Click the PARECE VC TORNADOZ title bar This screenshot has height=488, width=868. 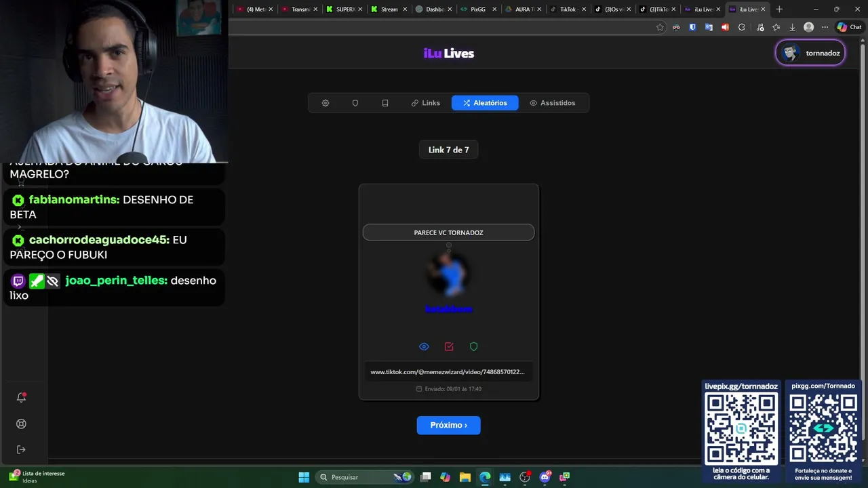448,232
